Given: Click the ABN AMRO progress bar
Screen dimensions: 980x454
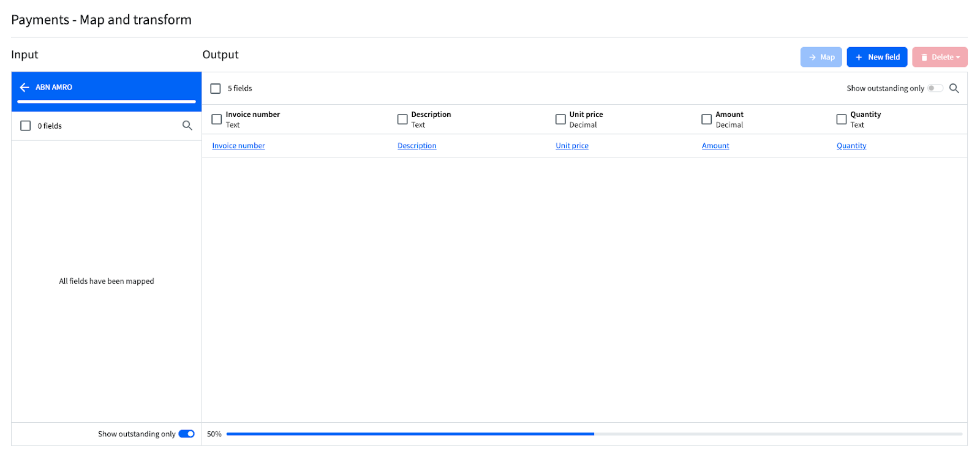Looking at the screenshot, I should [x=107, y=102].
